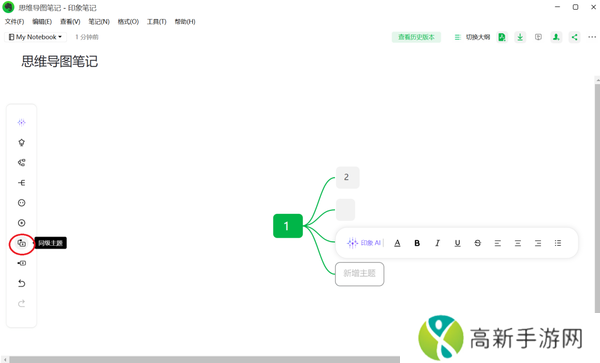Open the My Notebook dropdown
Image resolution: width=600 pixels, height=363 pixels.
click(x=35, y=37)
